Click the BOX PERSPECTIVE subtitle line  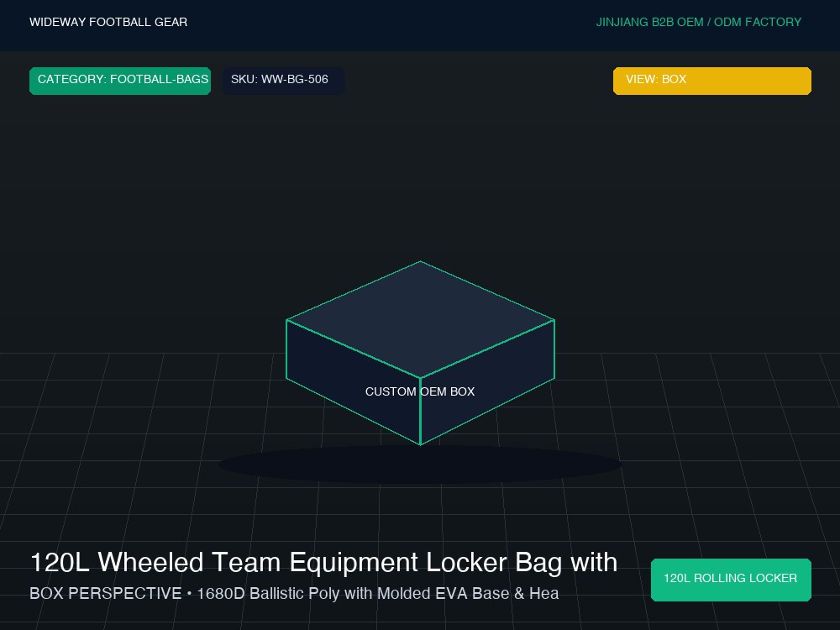click(294, 594)
